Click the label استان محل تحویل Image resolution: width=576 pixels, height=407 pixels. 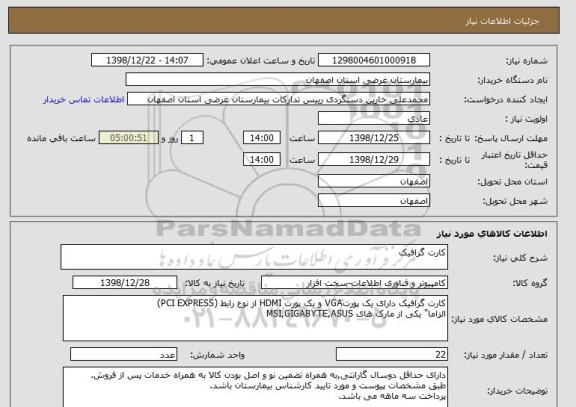coord(512,182)
